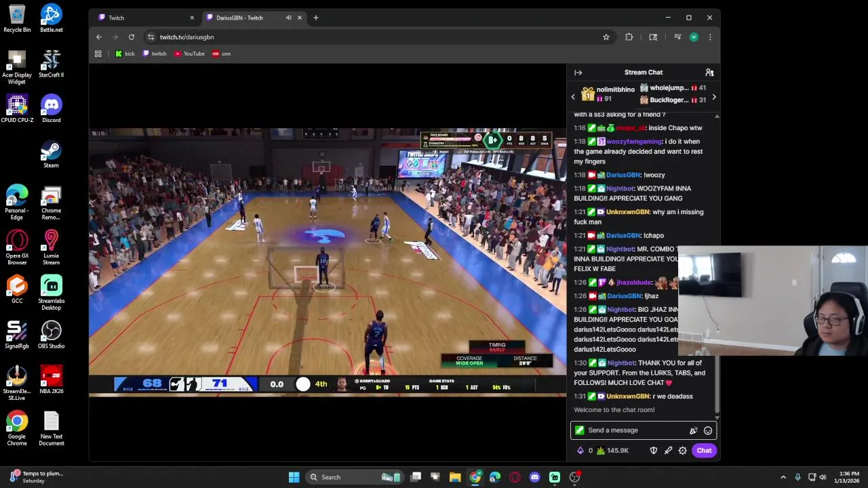Open media controls icon in Chrome toolbar

pyautogui.click(x=677, y=37)
